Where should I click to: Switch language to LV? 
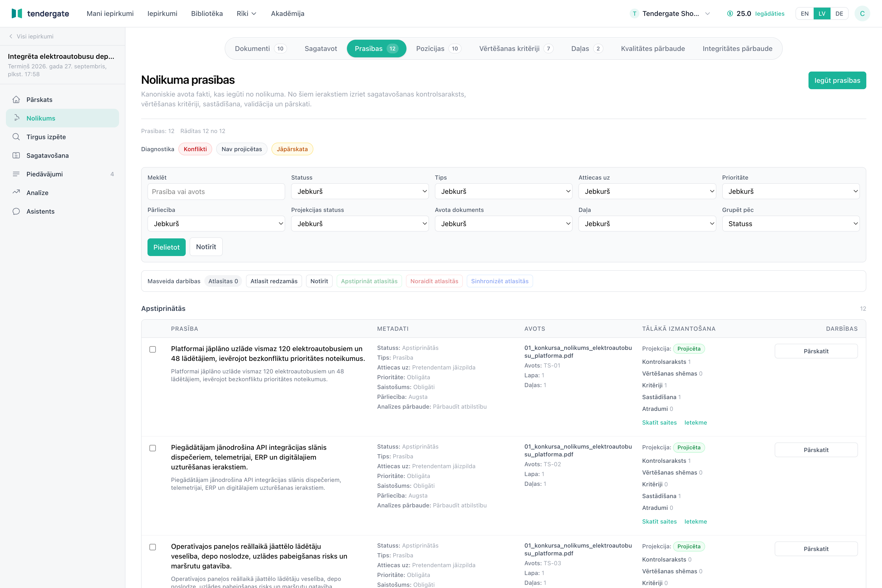pyautogui.click(x=822, y=13)
